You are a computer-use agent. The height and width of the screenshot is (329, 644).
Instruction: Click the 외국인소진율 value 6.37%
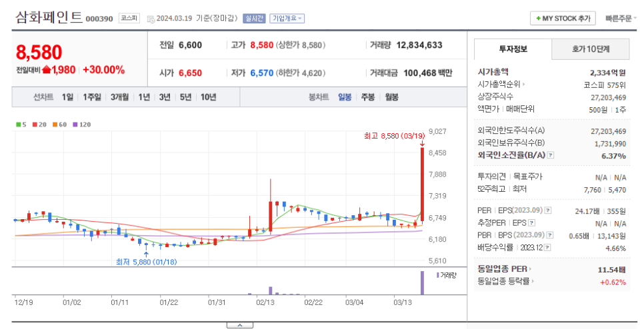pyautogui.click(x=613, y=156)
